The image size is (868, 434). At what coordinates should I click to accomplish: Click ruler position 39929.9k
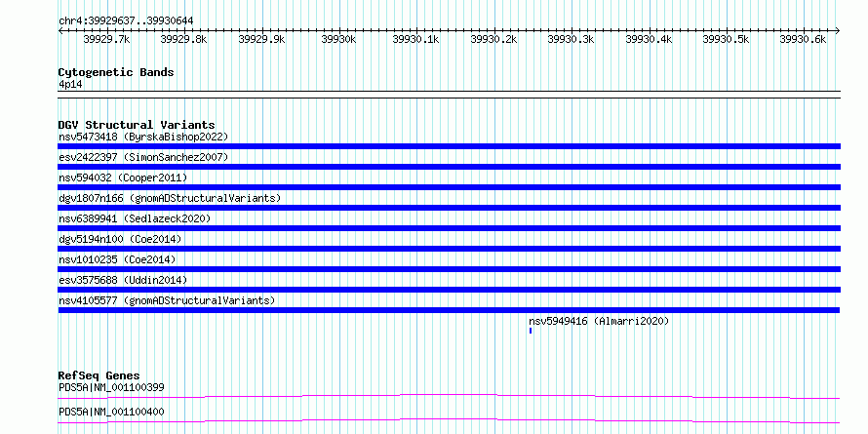[x=261, y=39]
